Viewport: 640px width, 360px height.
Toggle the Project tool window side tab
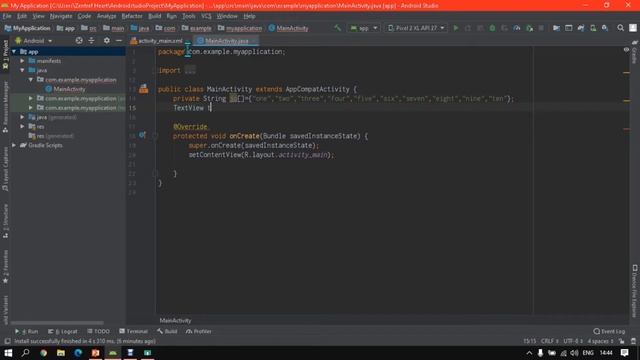pos(5,56)
